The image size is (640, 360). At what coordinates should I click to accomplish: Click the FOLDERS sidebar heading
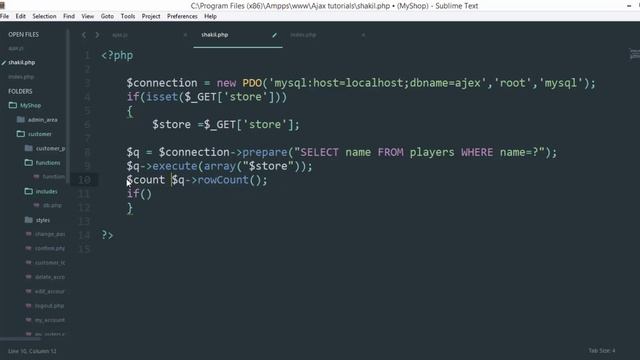[x=20, y=91]
